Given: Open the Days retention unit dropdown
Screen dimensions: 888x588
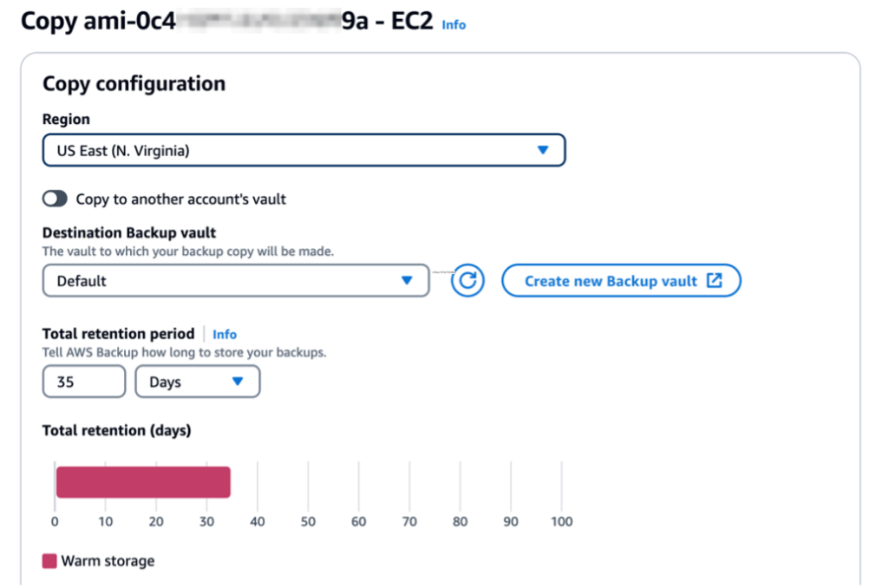Looking at the screenshot, I should [197, 382].
